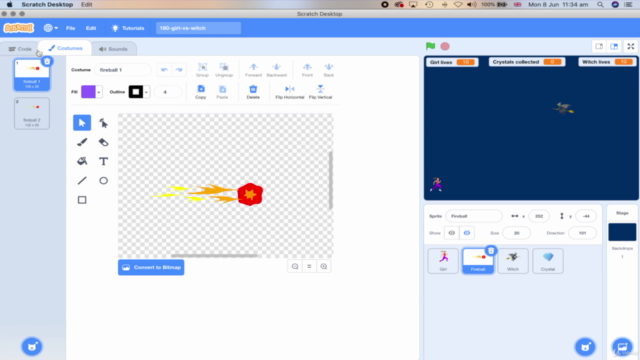Click the Undo arrow button
640x360 pixels.
(164, 70)
